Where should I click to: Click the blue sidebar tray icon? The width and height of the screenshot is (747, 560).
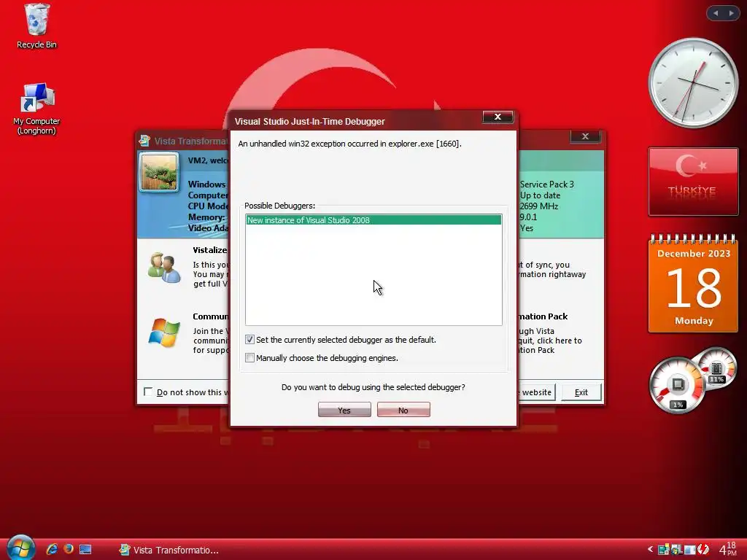(689, 550)
